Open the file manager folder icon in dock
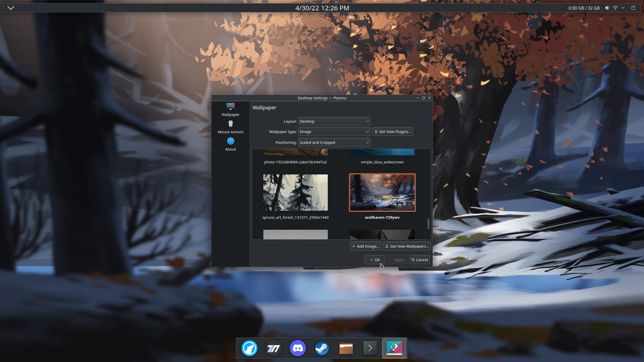The image size is (644, 362). click(x=346, y=348)
